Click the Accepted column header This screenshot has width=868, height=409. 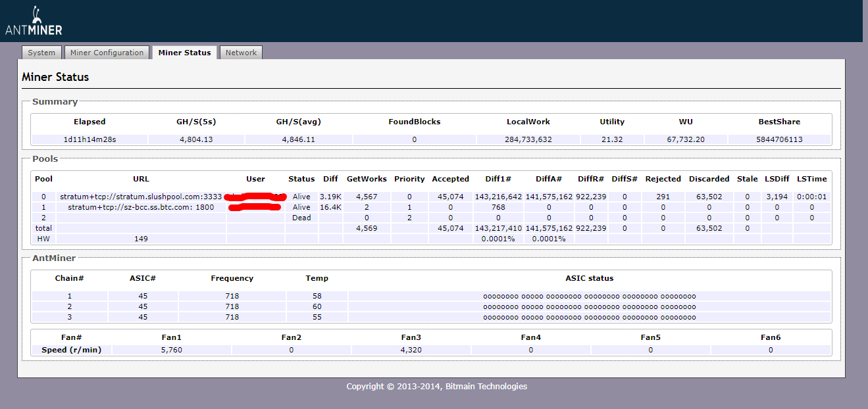pyautogui.click(x=450, y=179)
